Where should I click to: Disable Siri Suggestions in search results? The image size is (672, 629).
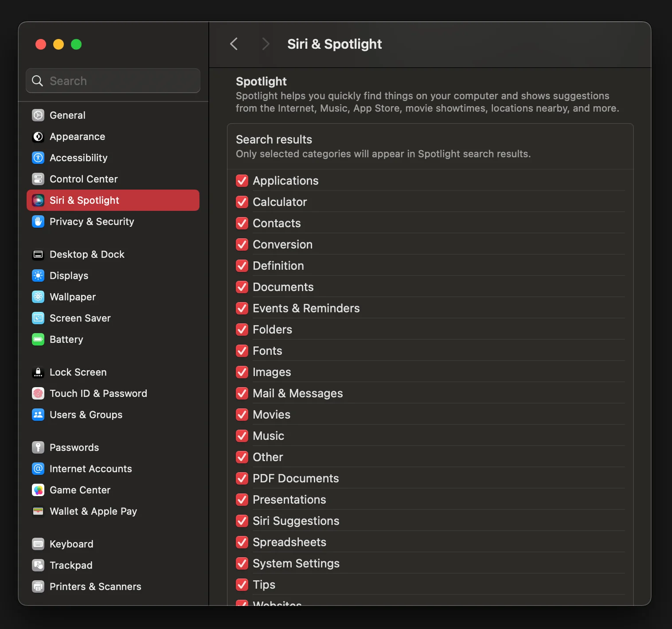tap(242, 521)
